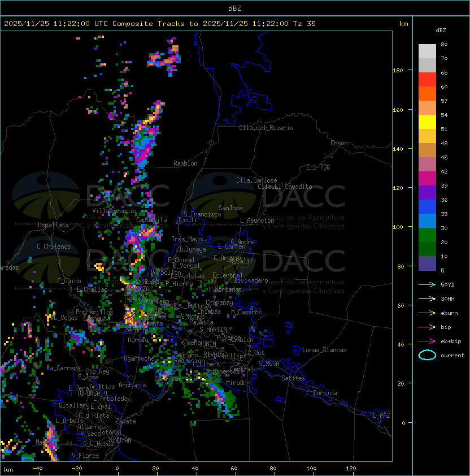Click the 'Lomas_Blancas' map label
The height and width of the screenshot is (476, 470).
(x=324, y=350)
